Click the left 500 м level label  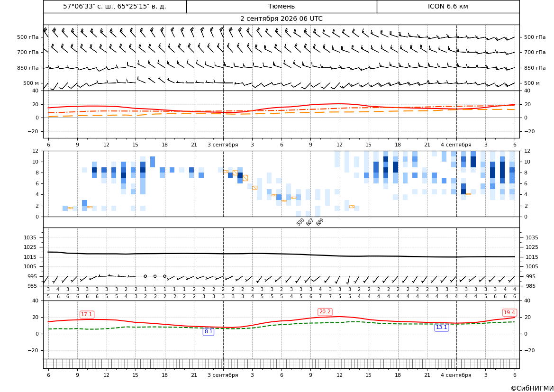(x=31, y=83)
